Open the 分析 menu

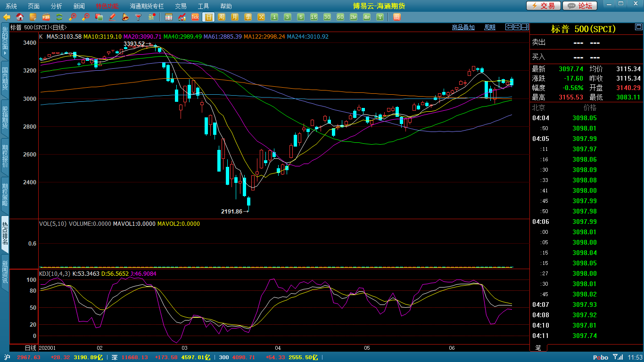57,6
